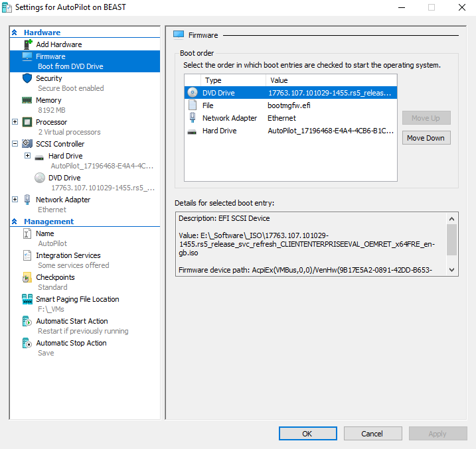The width and height of the screenshot is (476, 449).
Task: Confirm settings with OK button
Action: [308, 434]
